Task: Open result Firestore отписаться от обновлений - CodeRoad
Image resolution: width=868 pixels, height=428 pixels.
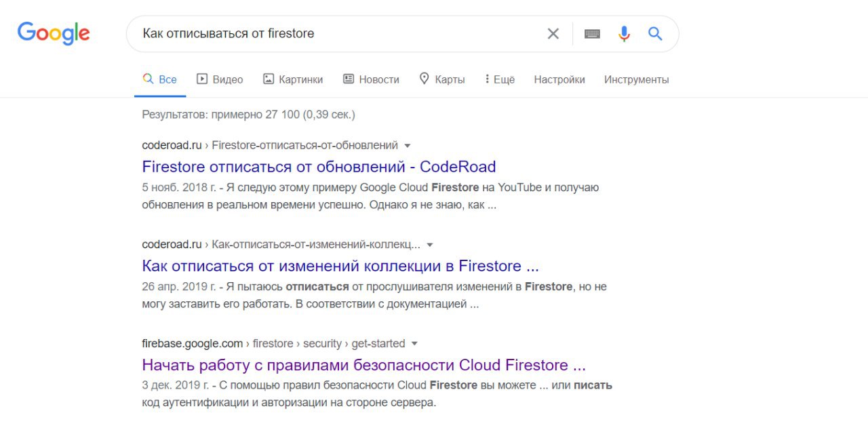Action: click(x=319, y=166)
